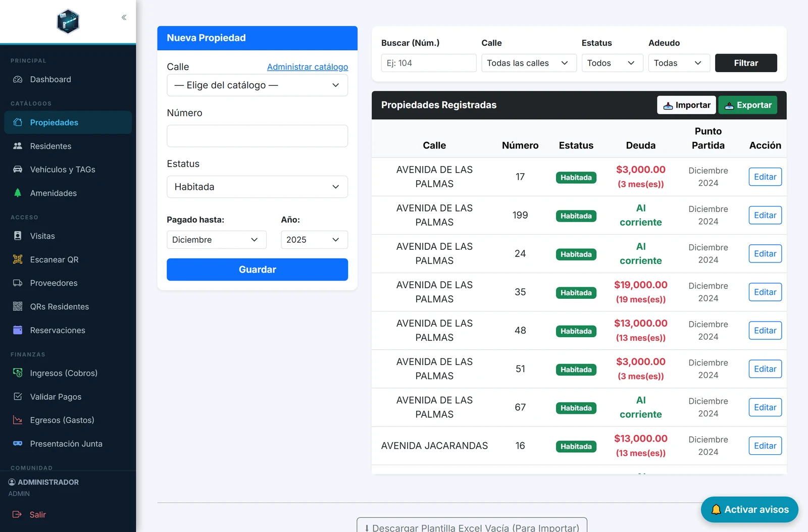Screen dimensions: 808x532
Task: Click the Egresos (Gastos) chart icon
Action: point(18,420)
